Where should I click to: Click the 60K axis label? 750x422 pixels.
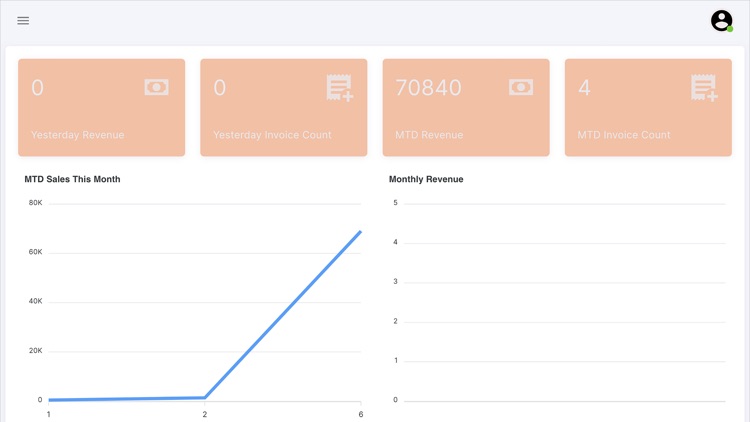point(35,252)
